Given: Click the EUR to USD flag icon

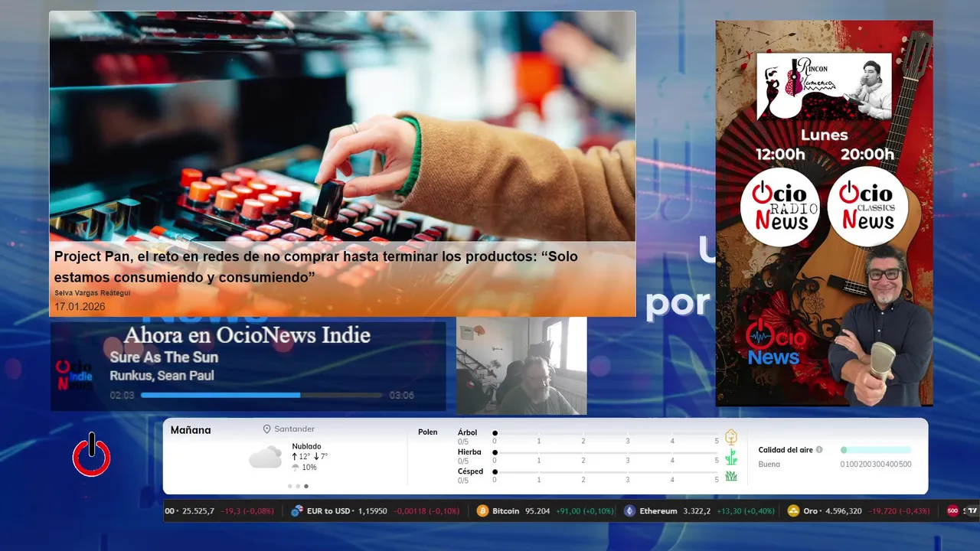Looking at the screenshot, I should click(297, 510).
